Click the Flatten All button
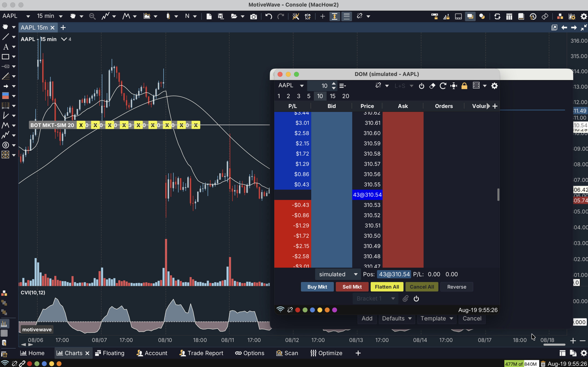 coord(387,287)
